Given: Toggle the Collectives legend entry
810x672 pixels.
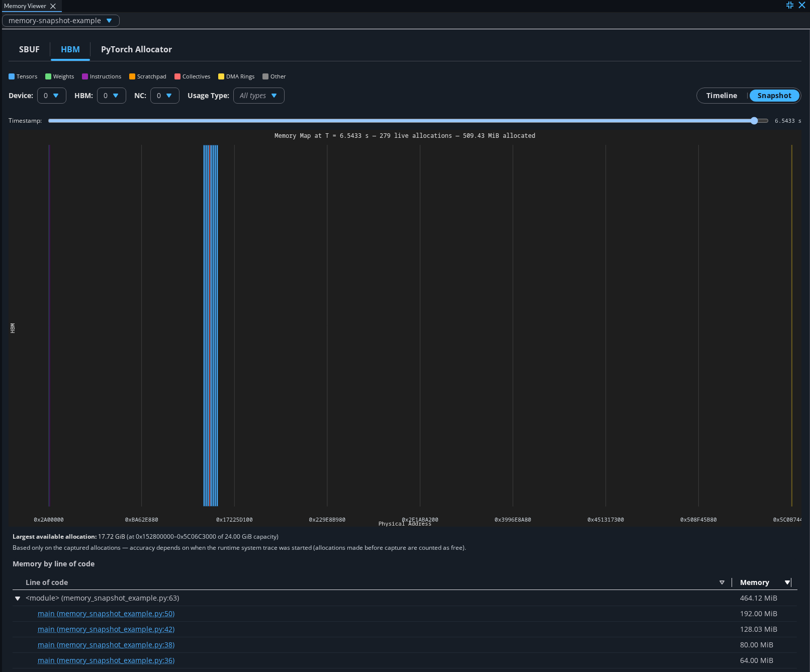Looking at the screenshot, I should coord(193,76).
